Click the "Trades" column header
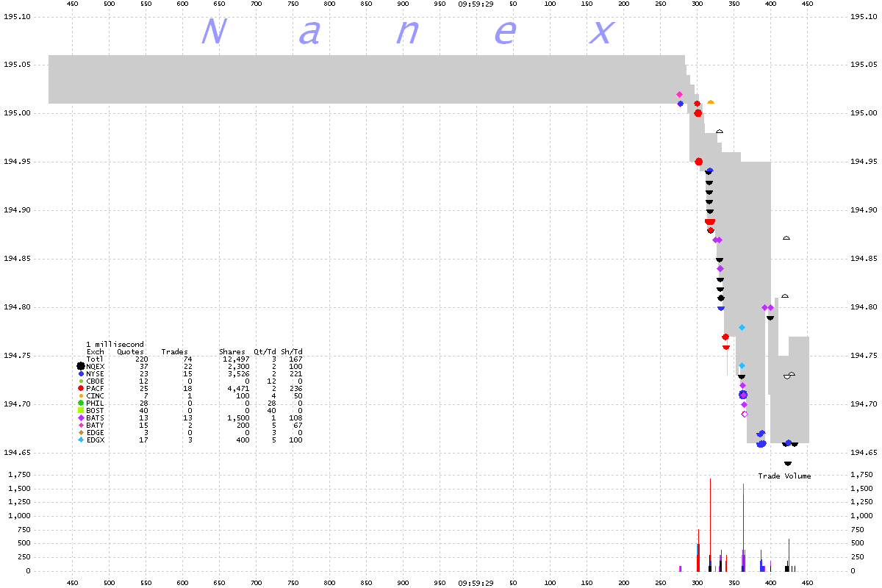Viewport: 882px width, 588px height. coord(174,351)
